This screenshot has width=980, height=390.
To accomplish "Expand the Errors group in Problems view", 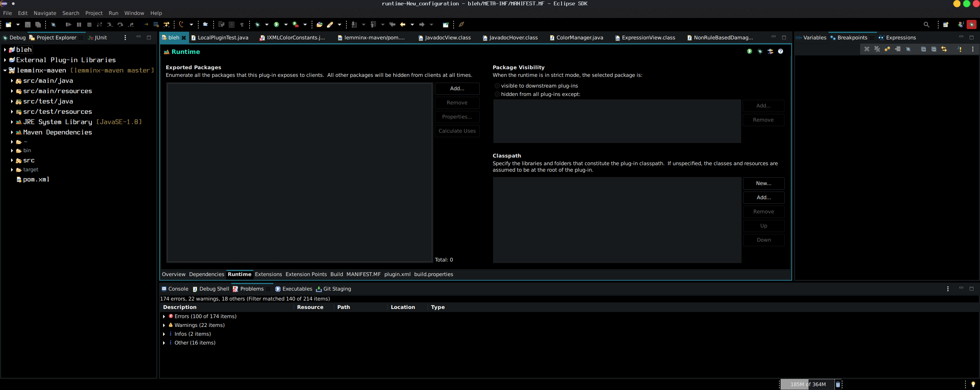I will (x=164, y=316).
